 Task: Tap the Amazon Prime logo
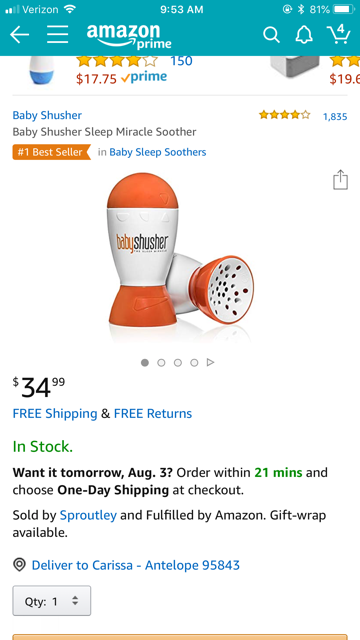coord(129,36)
